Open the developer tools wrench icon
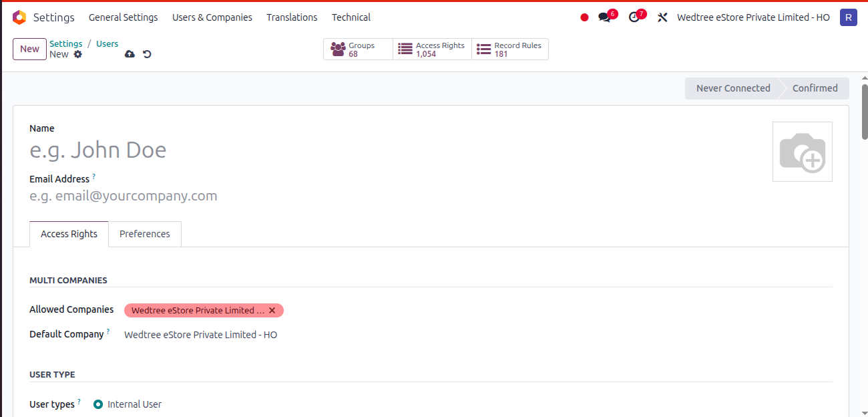This screenshot has height=417, width=868. pyautogui.click(x=662, y=17)
